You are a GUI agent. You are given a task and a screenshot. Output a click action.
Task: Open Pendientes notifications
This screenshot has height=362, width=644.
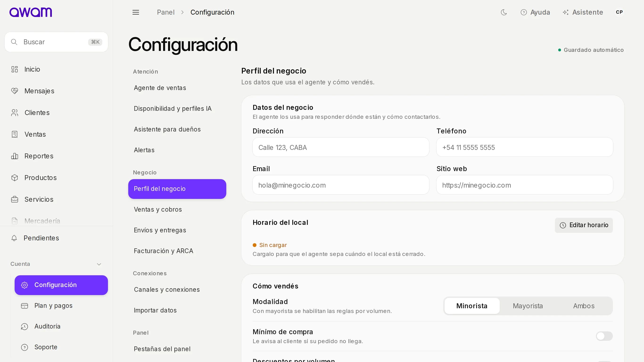57,238
